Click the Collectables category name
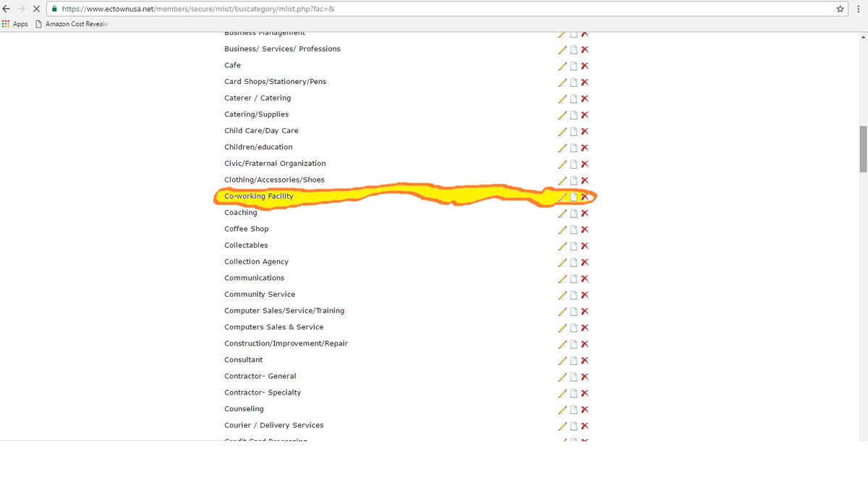The width and height of the screenshot is (868, 480). [x=246, y=245]
